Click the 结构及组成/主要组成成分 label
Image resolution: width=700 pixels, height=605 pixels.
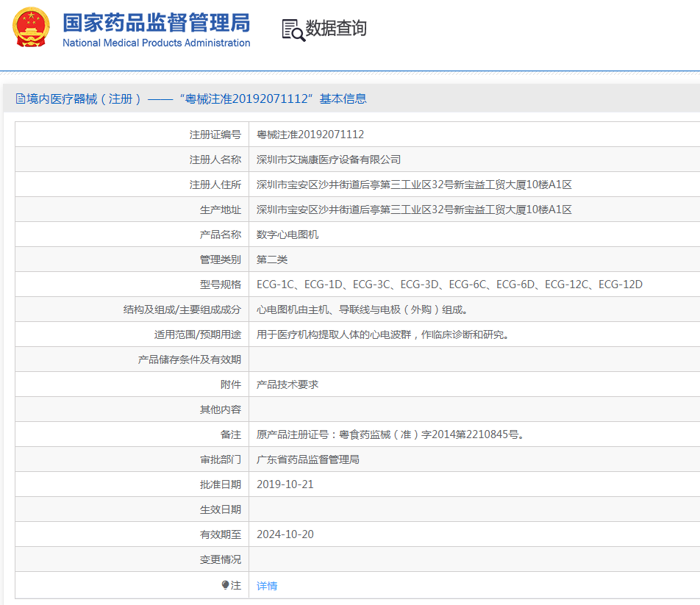click(182, 309)
